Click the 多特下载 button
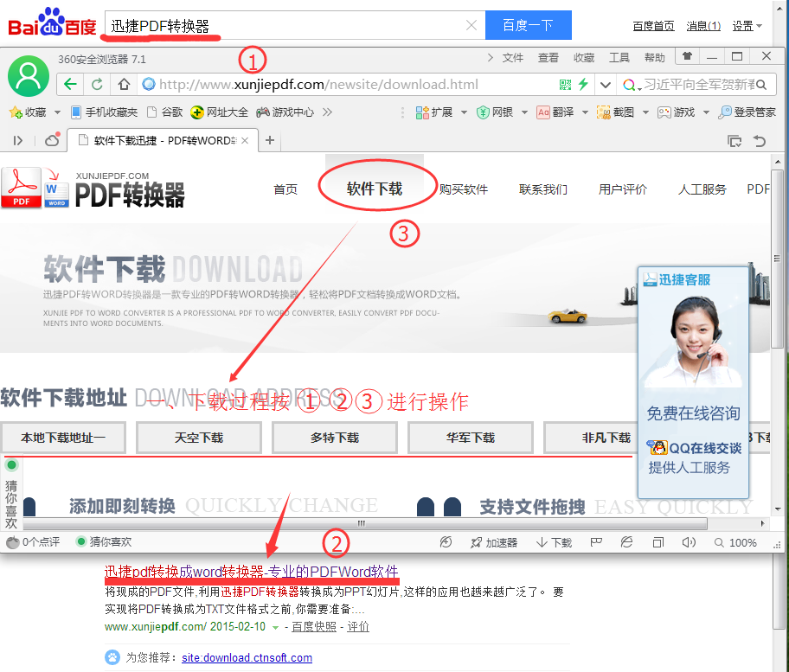This screenshot has width=789, height=672. (335, 438)
